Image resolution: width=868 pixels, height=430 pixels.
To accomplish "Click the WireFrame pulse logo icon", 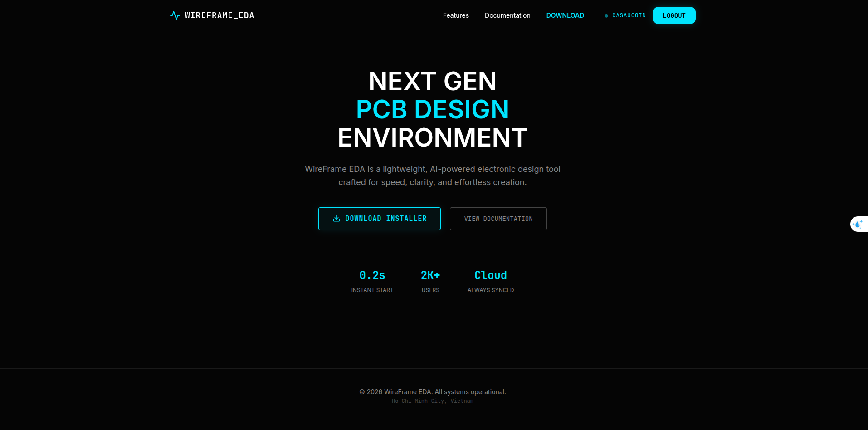I will tap(175, 15).
